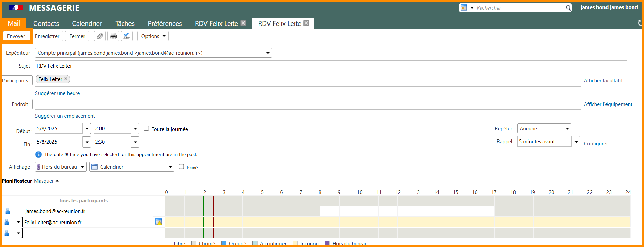Screen dimensions: 644x247
Task: Tick the Privé checkbox
Action: (181, 167)
